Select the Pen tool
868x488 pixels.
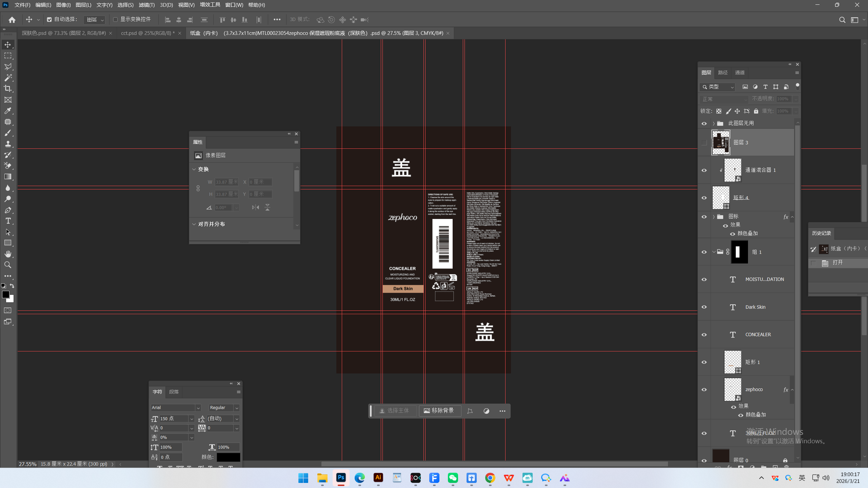[8, 210]
